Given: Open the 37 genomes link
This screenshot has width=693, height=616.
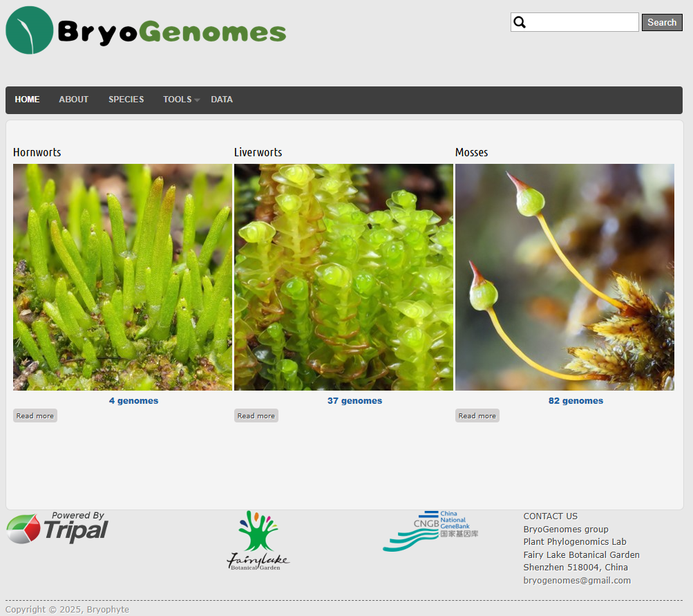Looking at the screenshot, I should pyautogui.click(x=354, y=401).
